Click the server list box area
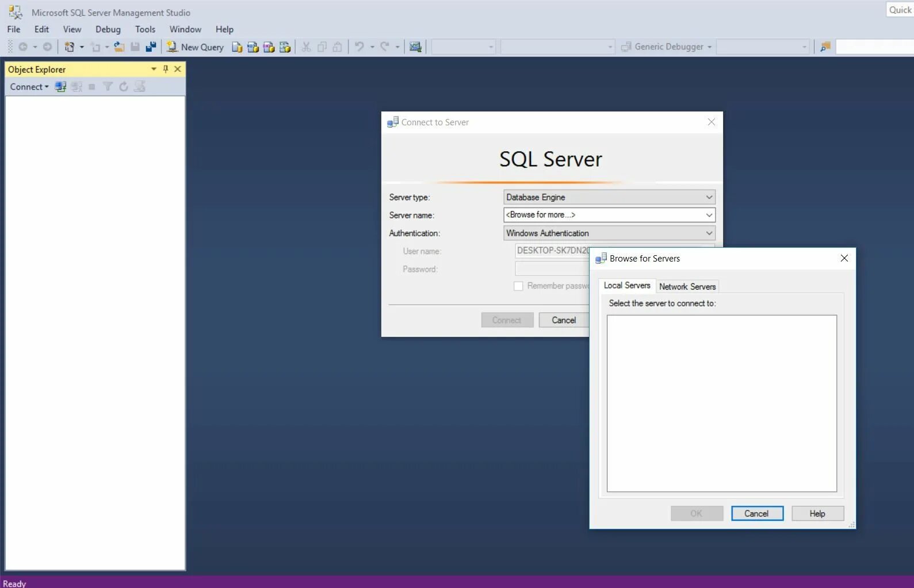The height and width of the screenshot is (588, 914). pyautogui.click(x=721, y=403)
